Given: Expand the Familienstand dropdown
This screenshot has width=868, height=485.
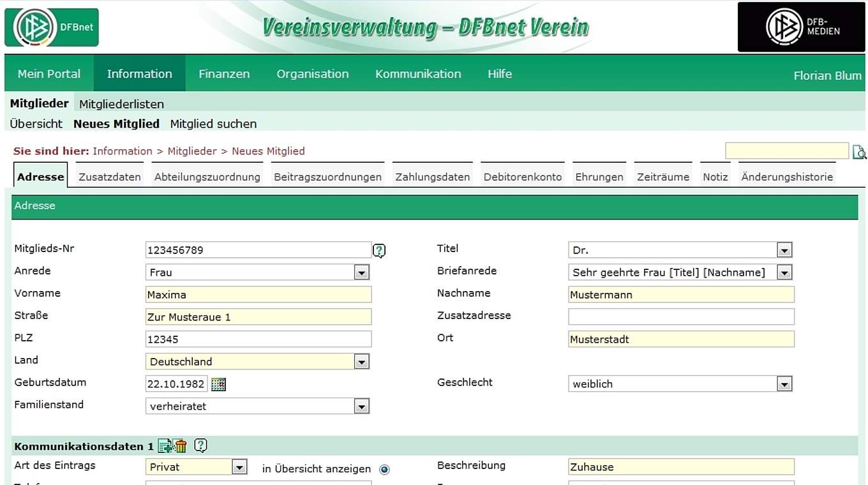Looking at the screenshot, I should (362, 407).
